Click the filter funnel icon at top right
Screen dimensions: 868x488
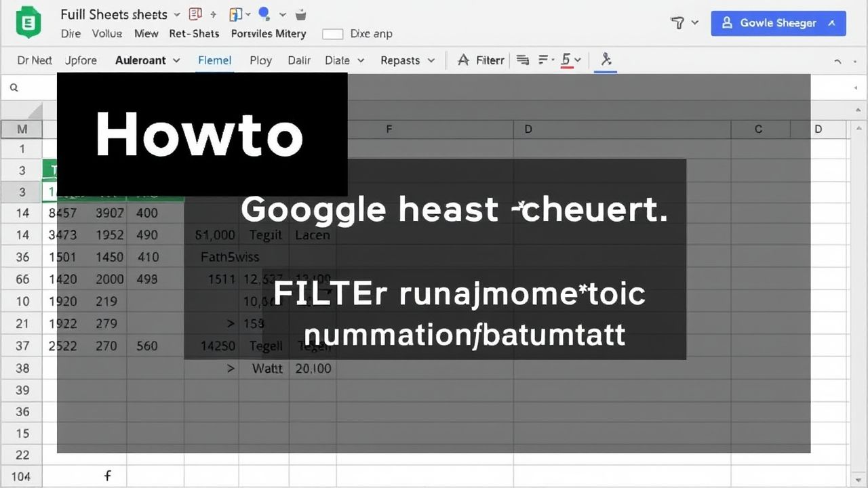point(677,23)
